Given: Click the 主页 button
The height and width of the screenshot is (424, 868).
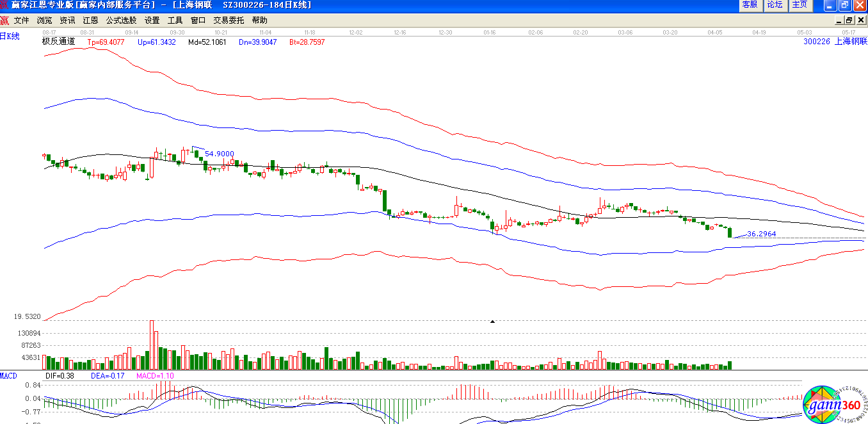Looking at the screenshot, I should pyautogui.click(x=800, y=5).
